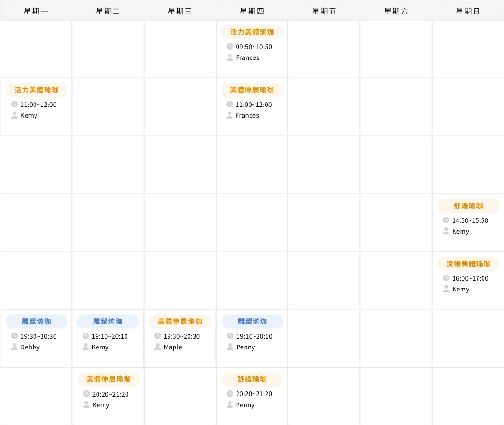Click the person icon next to Debby
The image size is (504, 425).
pyautogui.click(x=14, y=347)
